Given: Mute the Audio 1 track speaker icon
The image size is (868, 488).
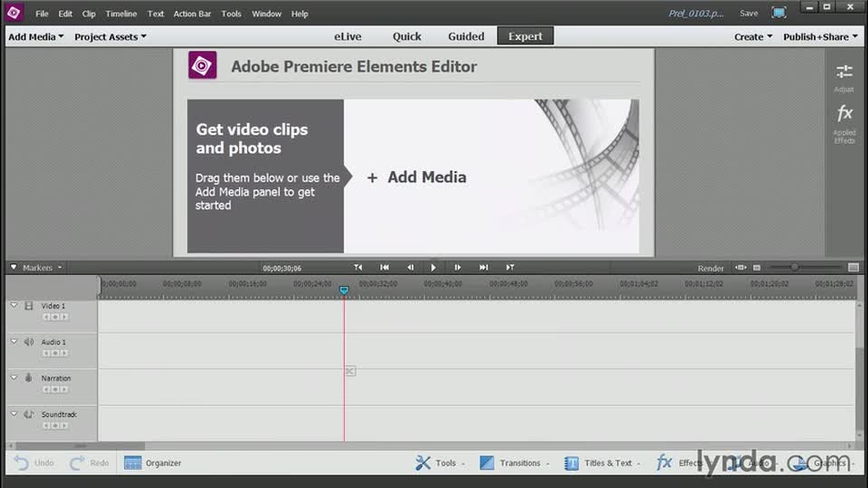Looking at the screenshot, I should 29,342.
